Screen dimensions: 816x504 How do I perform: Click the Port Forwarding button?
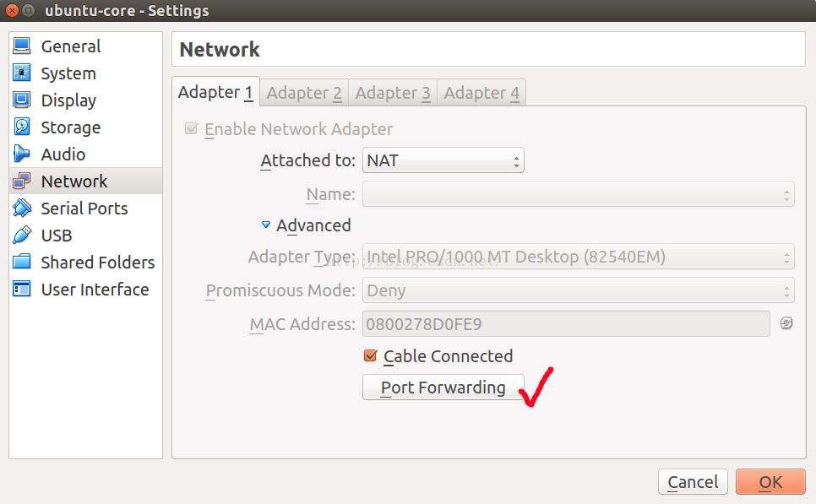coord(443,387)
